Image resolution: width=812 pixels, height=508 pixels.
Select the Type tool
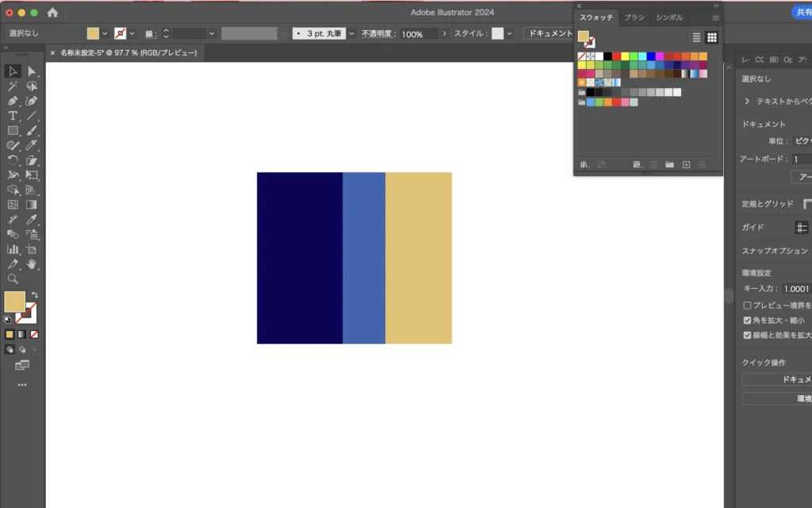(x=13, y=116)
